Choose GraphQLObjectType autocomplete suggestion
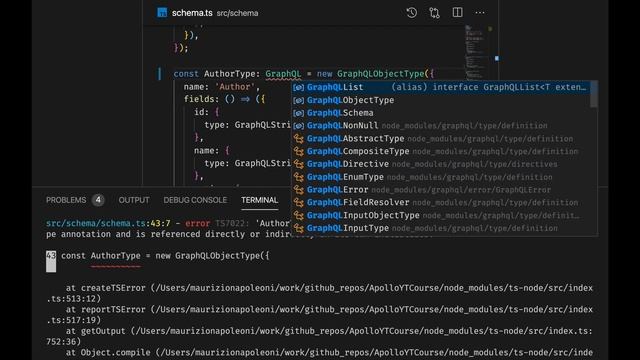 pos(441,100)
